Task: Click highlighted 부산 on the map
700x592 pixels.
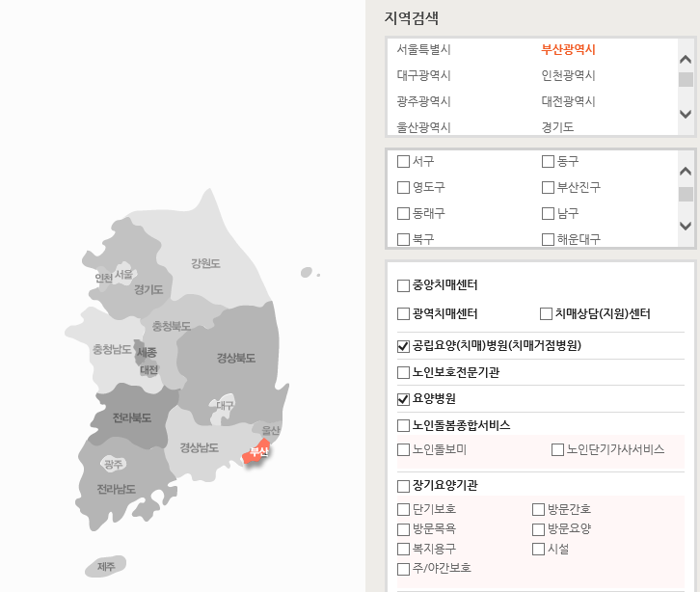Action: pyautogui.click(x=258, y=452)
